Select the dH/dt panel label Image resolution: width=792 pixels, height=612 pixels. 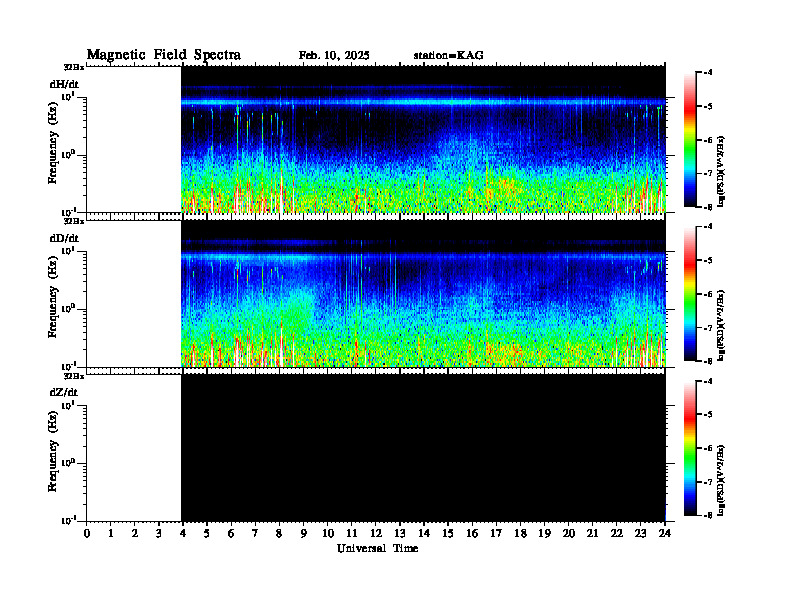[64, 84]
